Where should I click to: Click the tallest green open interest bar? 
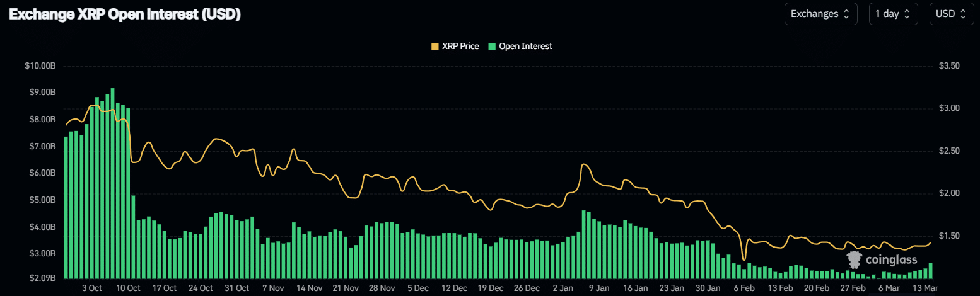click(112, 183)
